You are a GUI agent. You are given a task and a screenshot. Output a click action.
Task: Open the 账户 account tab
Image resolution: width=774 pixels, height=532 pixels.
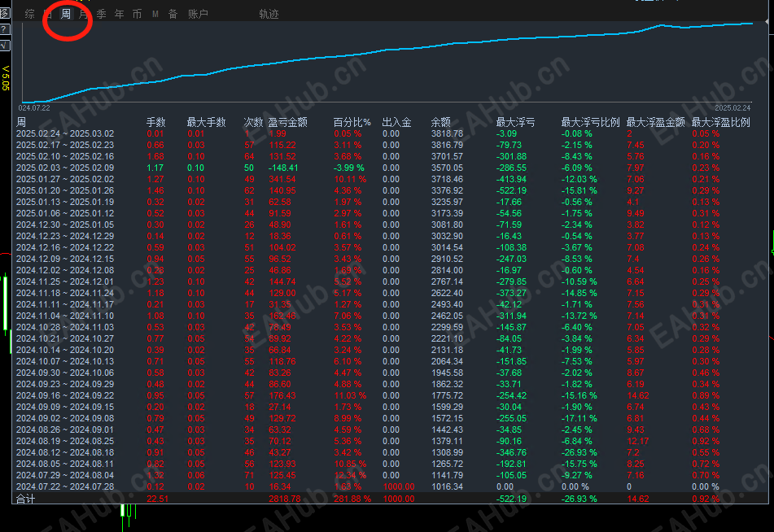coord(198,14)
